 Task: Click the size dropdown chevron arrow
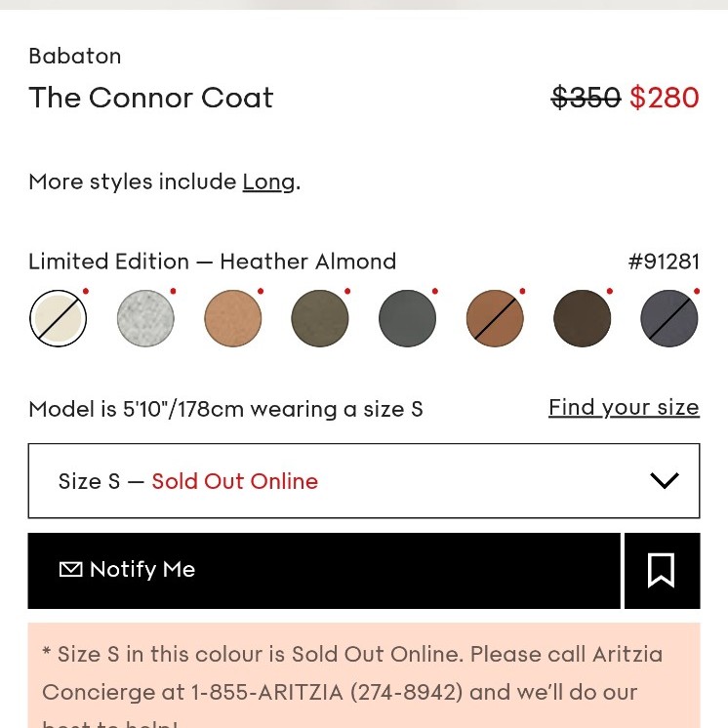point(664,480)
